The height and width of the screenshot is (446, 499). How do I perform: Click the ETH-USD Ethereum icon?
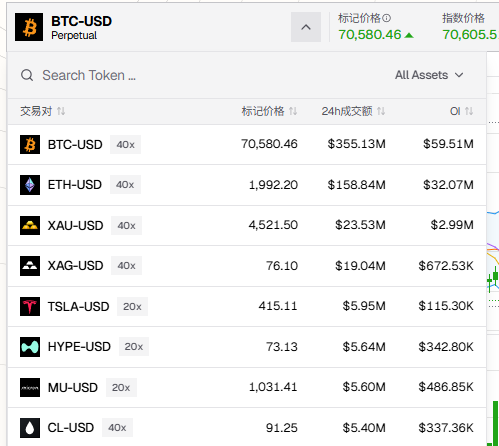tap(30, 185)
